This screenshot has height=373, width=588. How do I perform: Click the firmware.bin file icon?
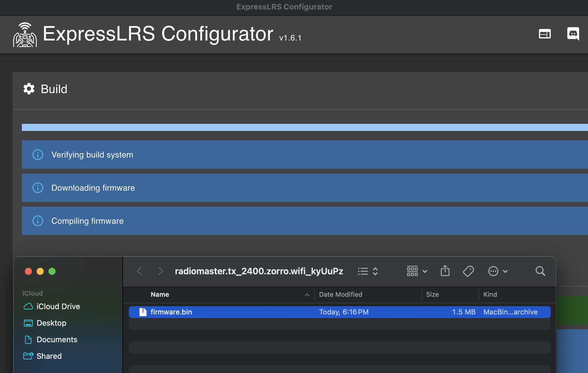point(143,312)
